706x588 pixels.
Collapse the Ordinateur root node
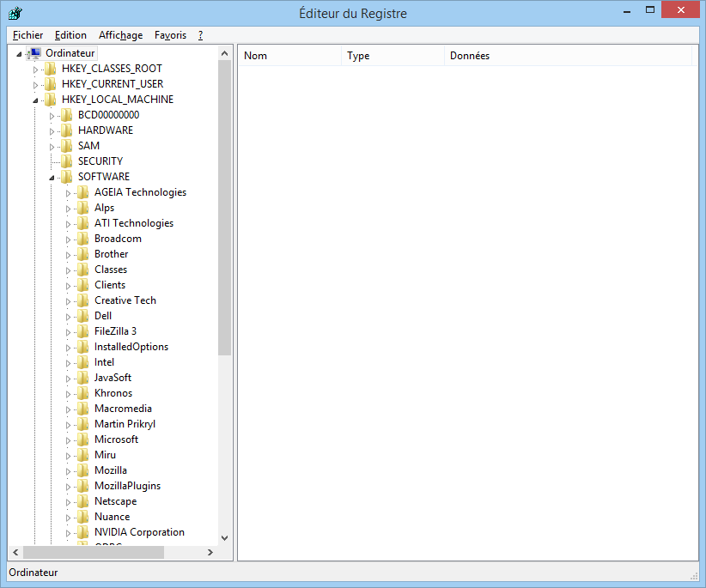(x=19, y=54)
